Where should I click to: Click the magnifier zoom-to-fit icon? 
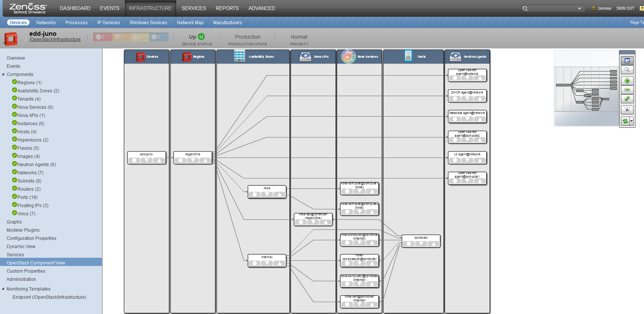pyautogui.click(x=627, y=70)
